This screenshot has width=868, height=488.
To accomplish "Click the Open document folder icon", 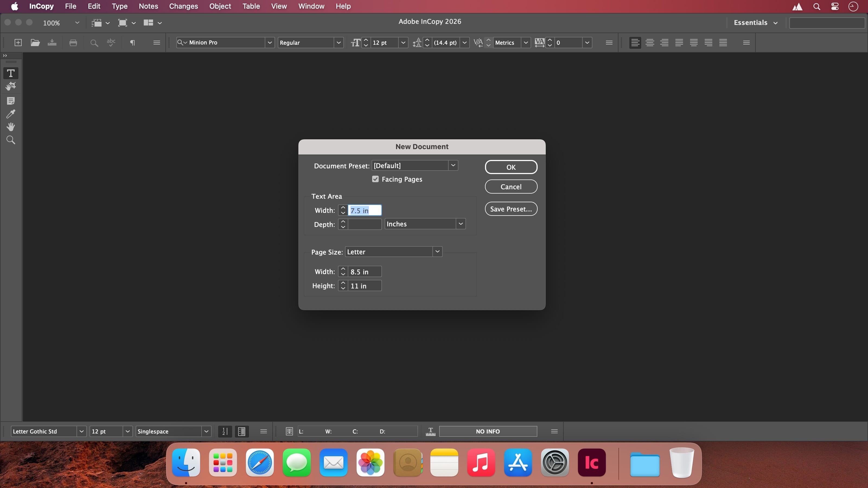I will click(x=35, y=43).
